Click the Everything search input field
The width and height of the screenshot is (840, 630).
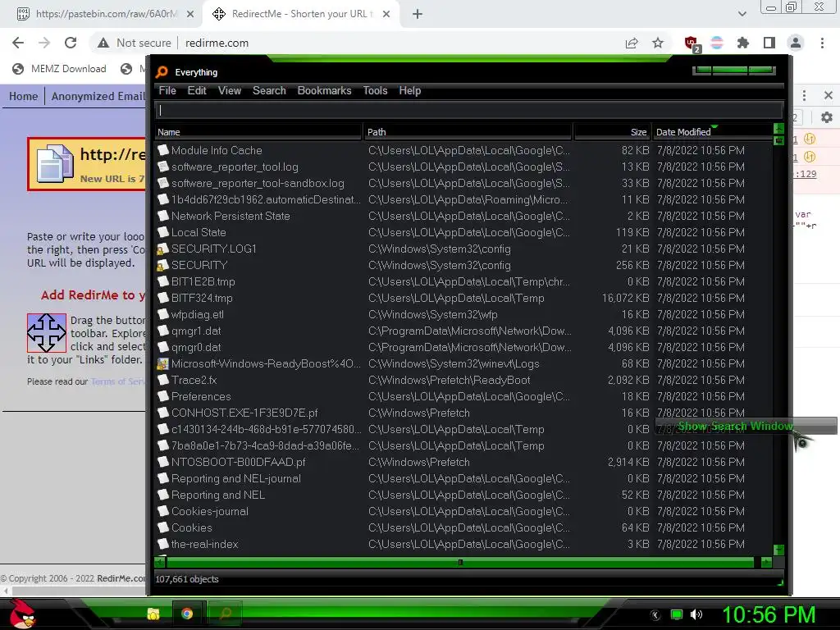click(468, 111)
